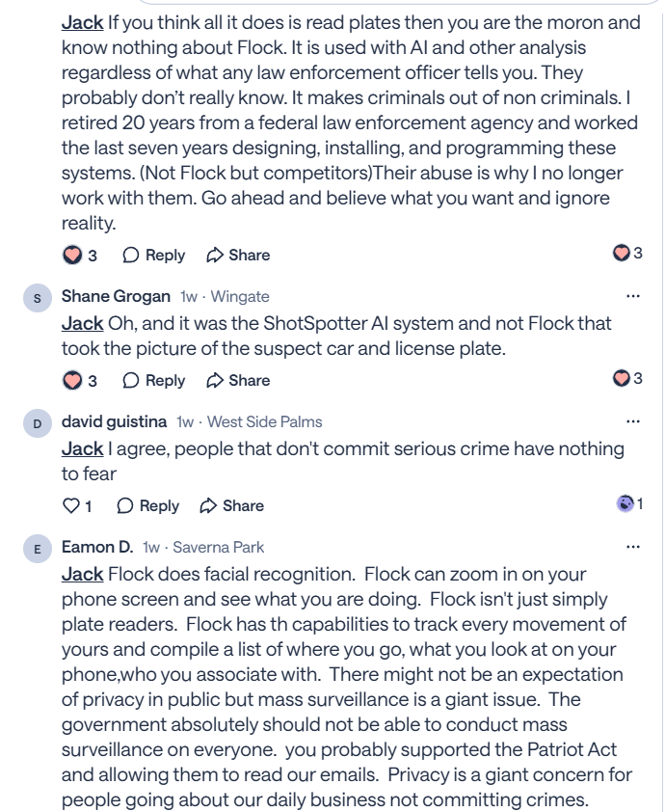The width and height of the screenshot is (665, 812).
Task: Click the Jack mention in Eamon D.'s comment
Action: 82,574
